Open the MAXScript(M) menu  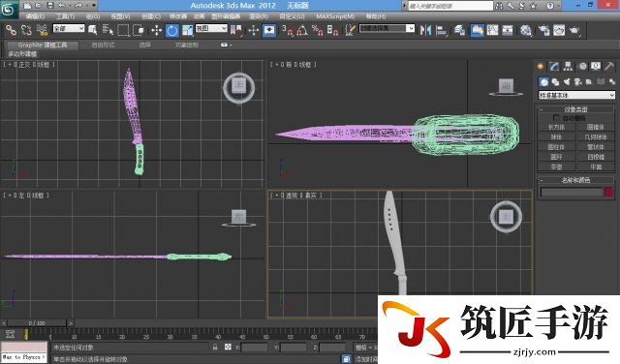[x=335, y=16]
